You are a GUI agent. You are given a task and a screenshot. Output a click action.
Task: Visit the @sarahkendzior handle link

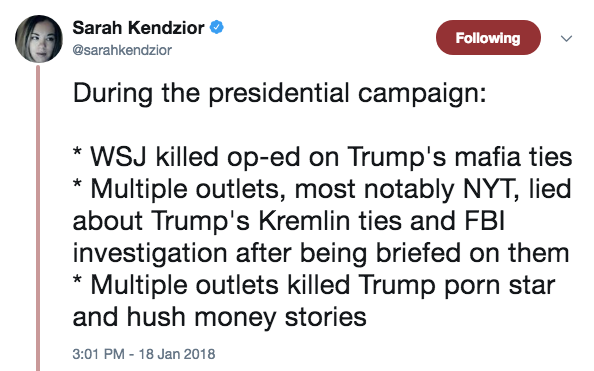122,50
